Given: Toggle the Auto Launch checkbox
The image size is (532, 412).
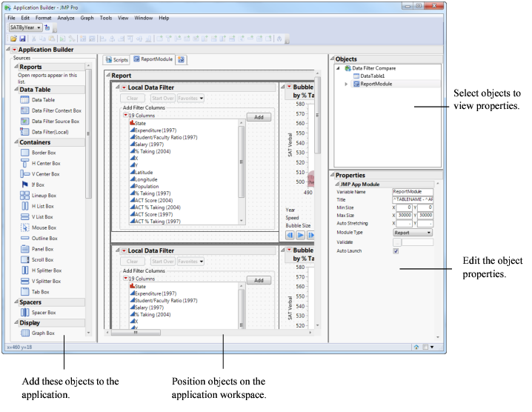Looking at the screenshot, I should coord(396,251).
